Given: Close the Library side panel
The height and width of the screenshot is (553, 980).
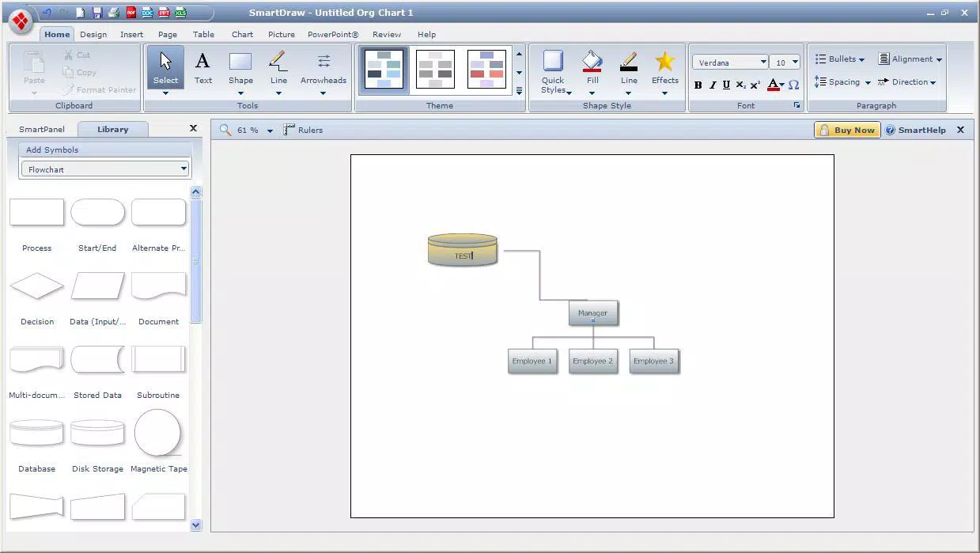Looking at the screenshot, I should point(193,128).
